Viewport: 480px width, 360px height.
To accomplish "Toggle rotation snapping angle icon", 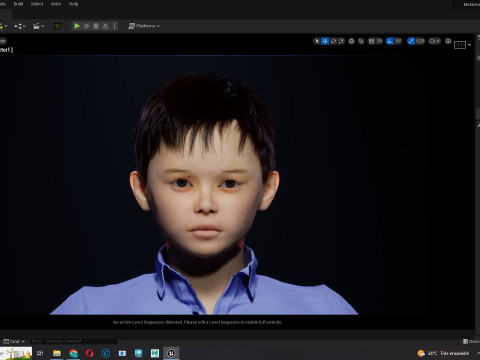I will pyautogui.click(x=390, y=41).
